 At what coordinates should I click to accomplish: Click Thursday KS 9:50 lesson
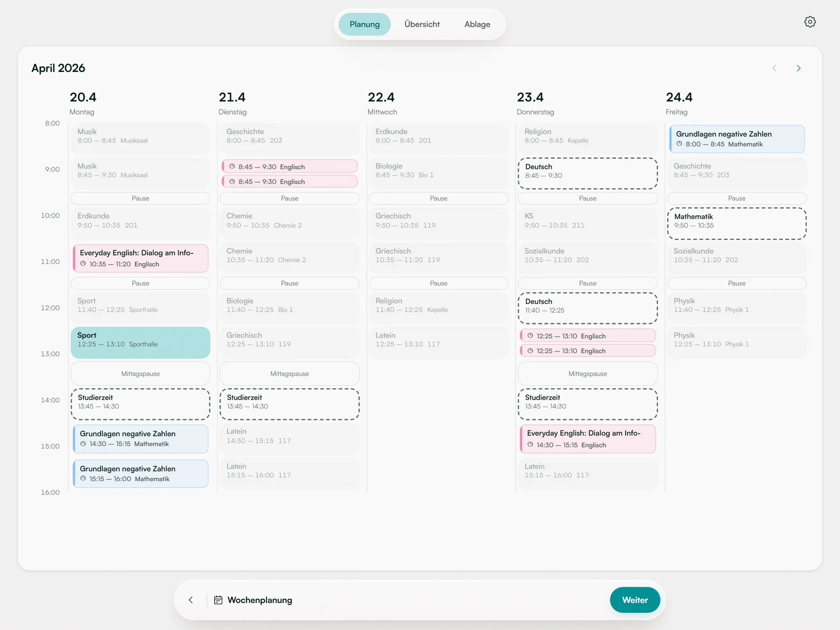coord(588,223)
